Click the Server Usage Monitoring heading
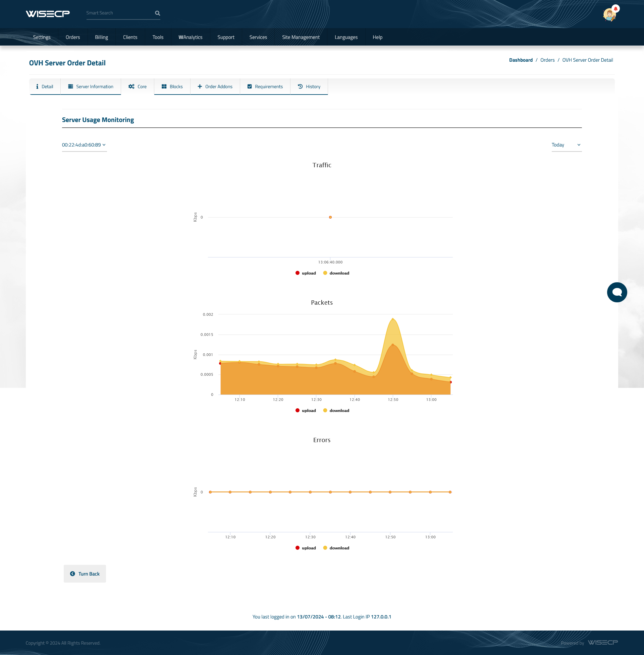The width and height of the screenshot is (644, 655). [98, 120]
